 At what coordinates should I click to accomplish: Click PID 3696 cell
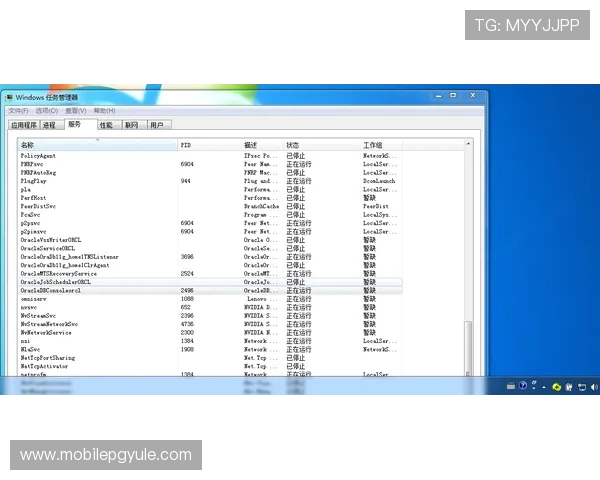coord(187,257)
